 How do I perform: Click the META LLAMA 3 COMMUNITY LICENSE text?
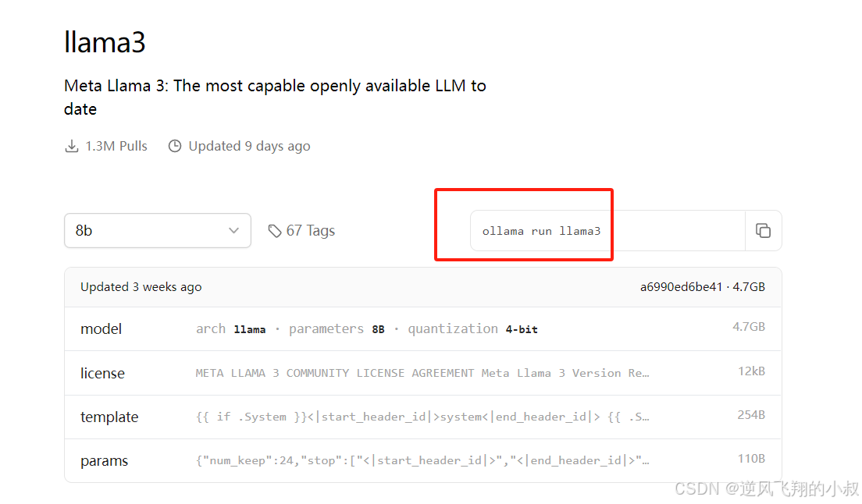[334, 374]
